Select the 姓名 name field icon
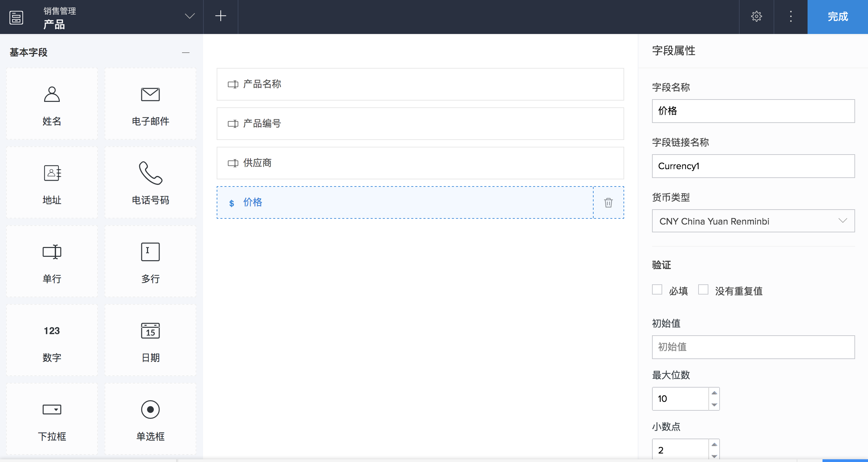Image resolution: width=868 pixels, height=462 pixels. 52,94
